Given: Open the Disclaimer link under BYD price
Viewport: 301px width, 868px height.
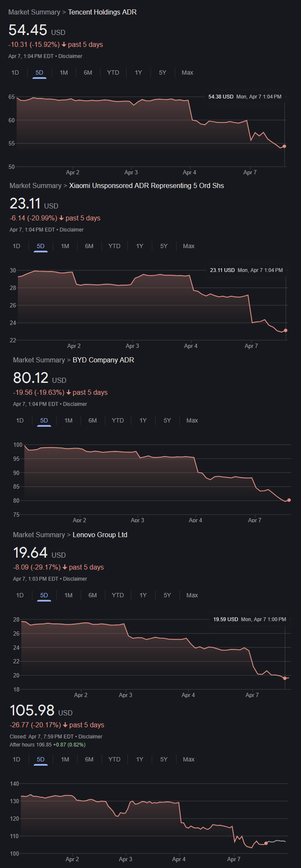Looking at the screenshot, I should tap(75, 404).
